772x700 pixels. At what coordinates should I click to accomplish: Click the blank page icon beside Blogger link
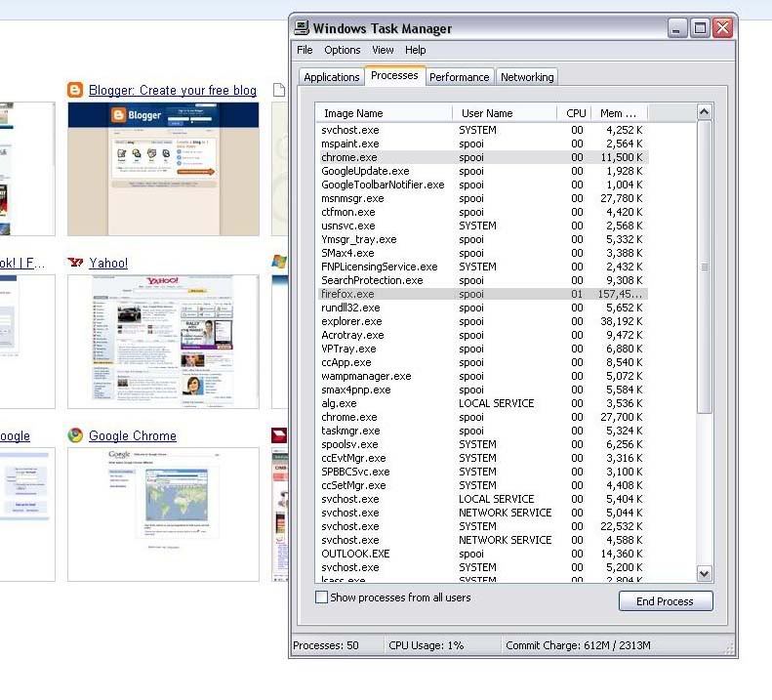tap(279, 90)
